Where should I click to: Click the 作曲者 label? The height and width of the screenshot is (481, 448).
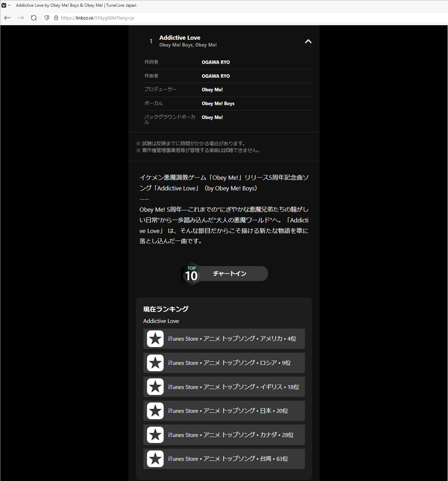[151, 76]
